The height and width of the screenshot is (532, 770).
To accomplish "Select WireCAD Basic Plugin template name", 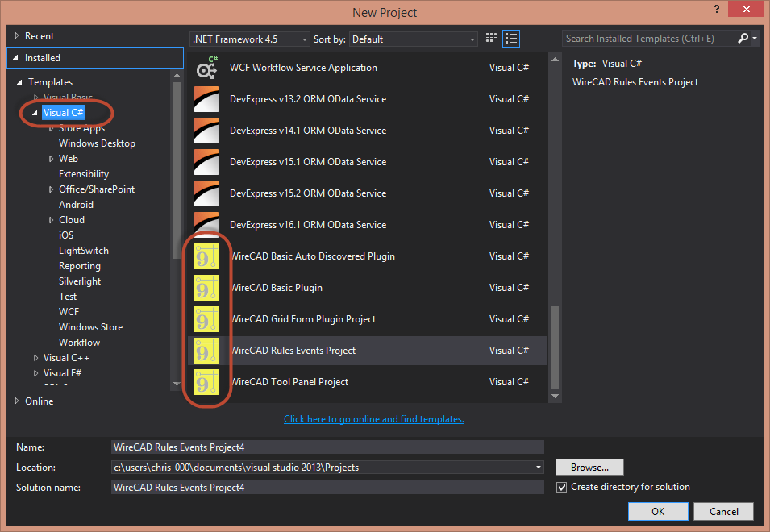I will pos(277,288).
